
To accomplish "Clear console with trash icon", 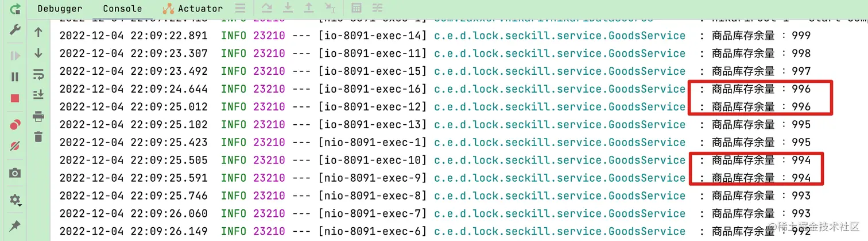I will [x=38, y=136].
